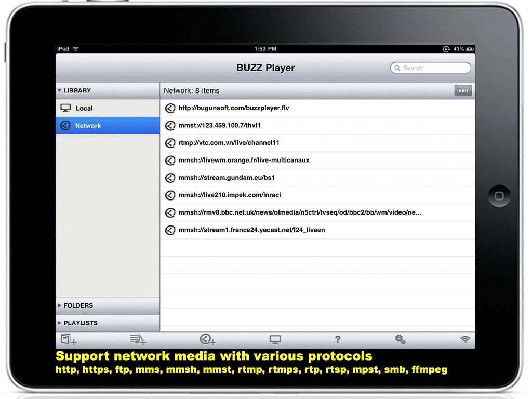Tap the iPad Wi-Fi status icon
Viewport: 532px width, 399px height.
coord(76,49)
